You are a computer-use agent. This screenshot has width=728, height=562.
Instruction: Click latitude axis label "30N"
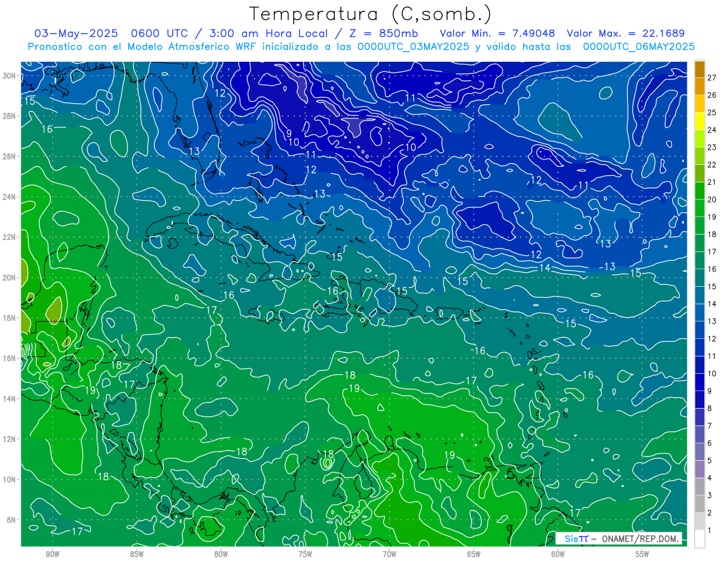click(9, 75)
